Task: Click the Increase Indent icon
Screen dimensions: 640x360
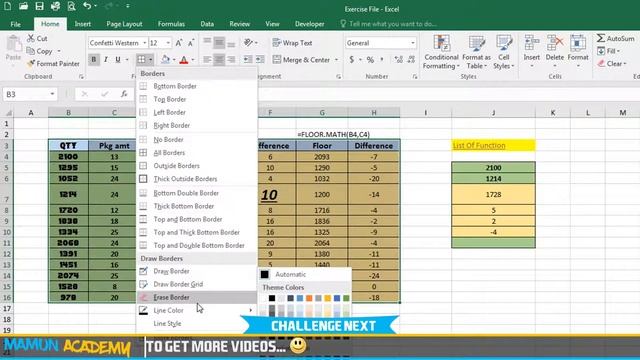Action: [260, 60]
